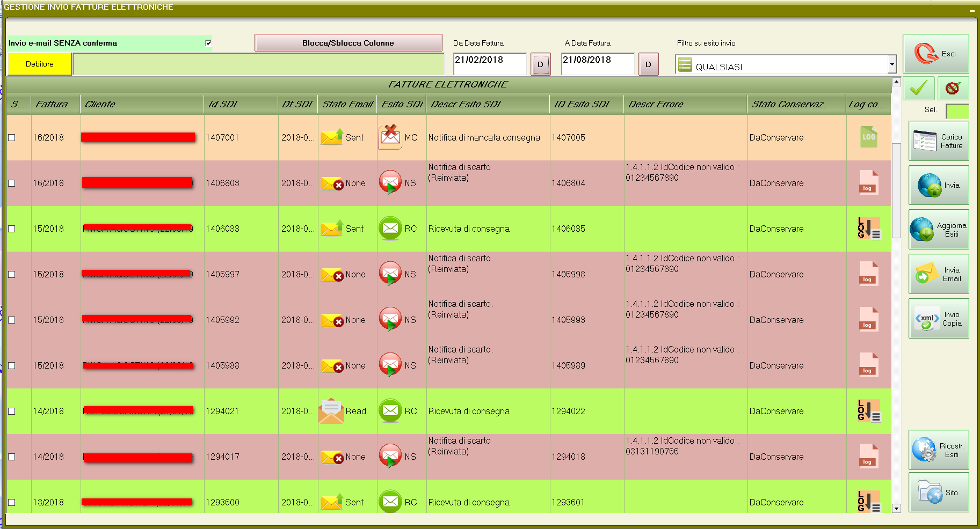Viewport: 980px width, 529px height.
Task: Click the yellow Debitore button
Action: coord(40,64)
